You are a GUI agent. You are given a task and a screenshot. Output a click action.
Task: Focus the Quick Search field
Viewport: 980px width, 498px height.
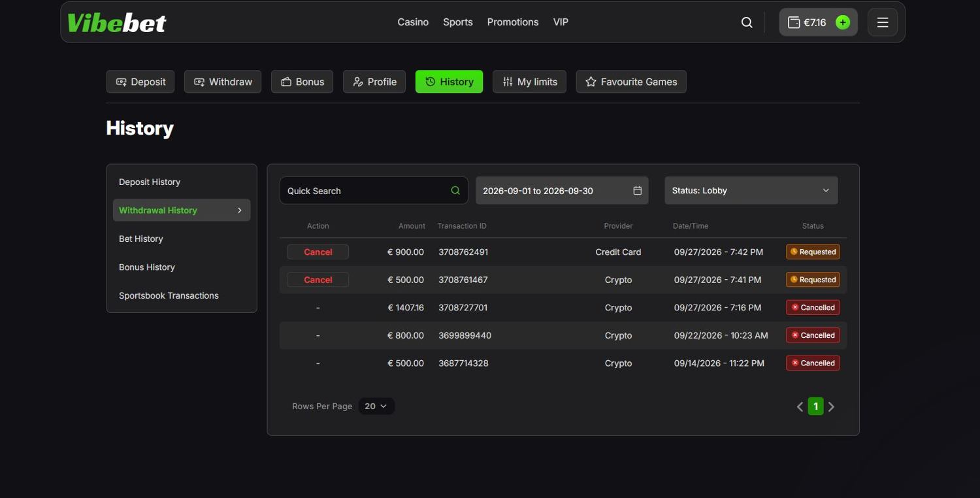click(374, 191)
